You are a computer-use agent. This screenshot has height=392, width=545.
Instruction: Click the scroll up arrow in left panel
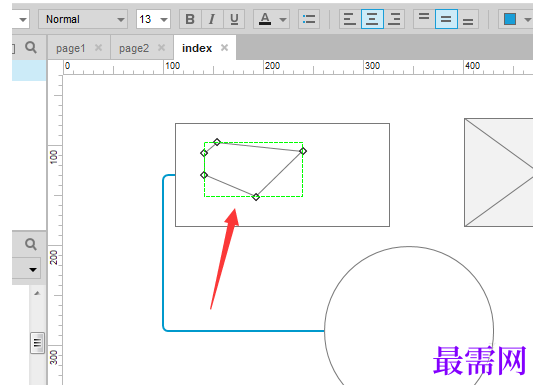click(x=37, y=293)
